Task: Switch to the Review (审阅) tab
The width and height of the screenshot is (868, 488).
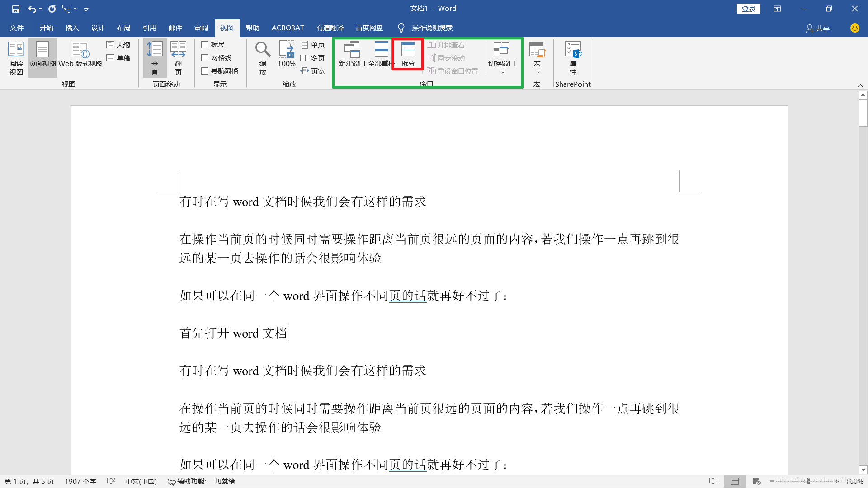Action: tap(201, 28)
